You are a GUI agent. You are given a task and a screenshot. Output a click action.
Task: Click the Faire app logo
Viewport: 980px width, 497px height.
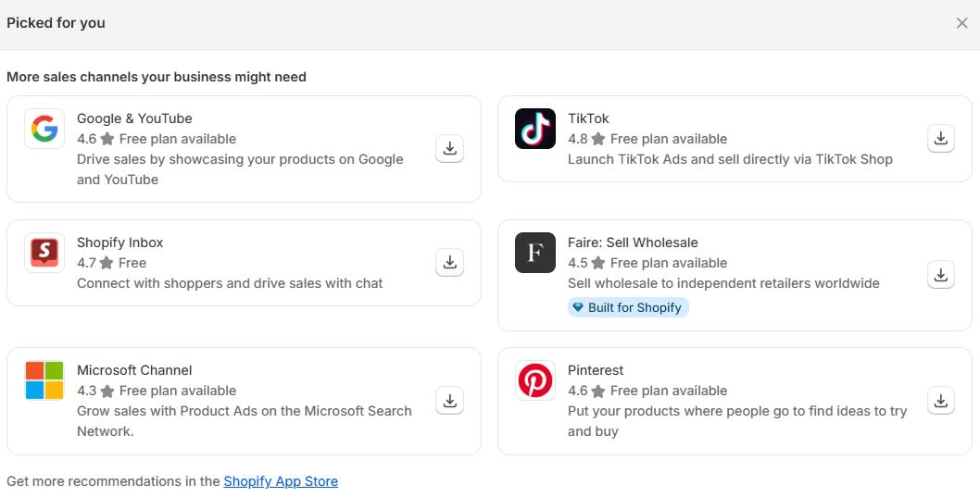click(535, 253)
